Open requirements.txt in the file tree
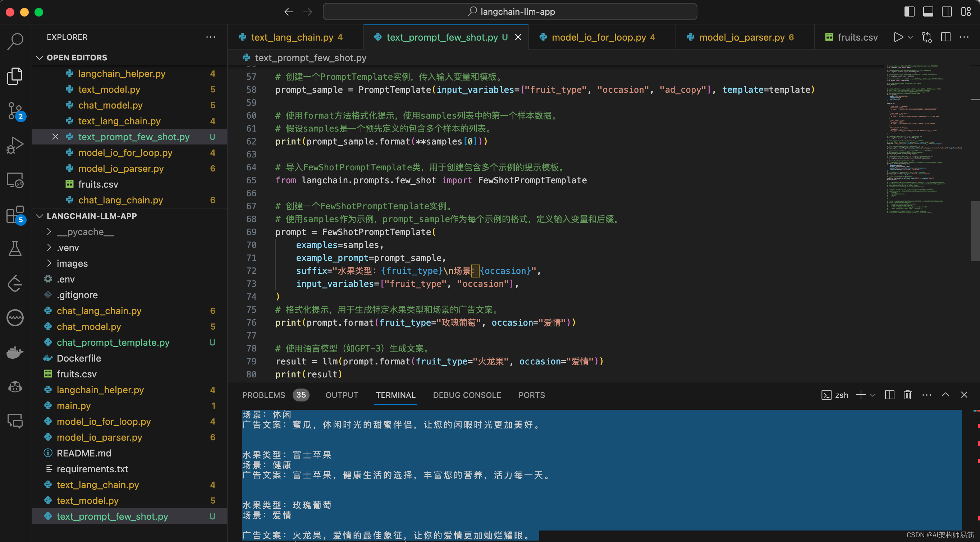980x542 pixels. [x=130, y=469]
